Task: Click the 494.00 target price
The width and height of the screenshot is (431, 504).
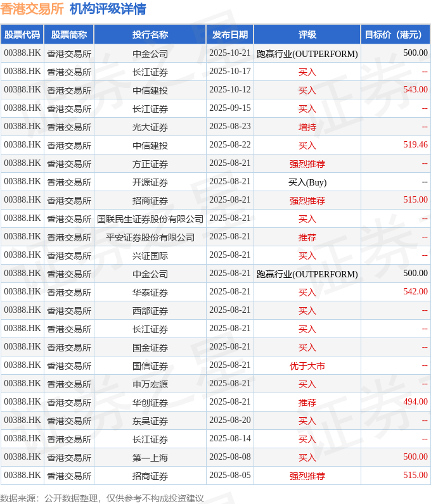Action: (x=415, y=402)
